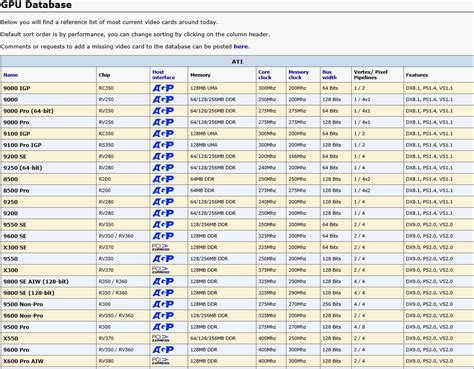This screenshot has width=474, height=369.
Task: Select the '9800 SE AIW (128-bit)' card name
Action: [36, 282]
